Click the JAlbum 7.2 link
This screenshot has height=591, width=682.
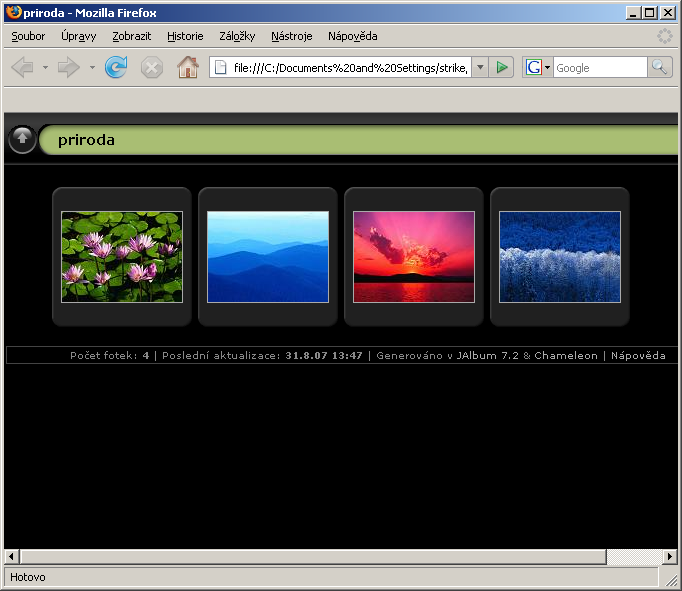(488, 355)
